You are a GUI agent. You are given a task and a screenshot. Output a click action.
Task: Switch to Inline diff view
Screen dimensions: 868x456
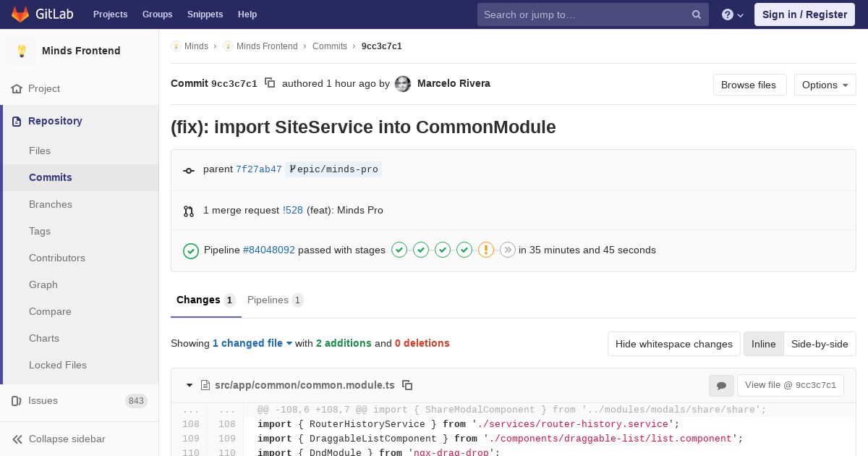tap(763, 344)
